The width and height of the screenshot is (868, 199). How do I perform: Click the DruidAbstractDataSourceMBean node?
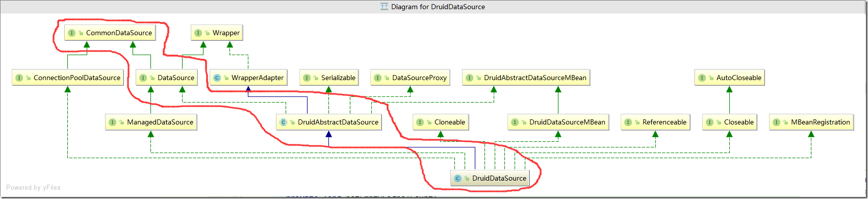[x=526, y=78]
